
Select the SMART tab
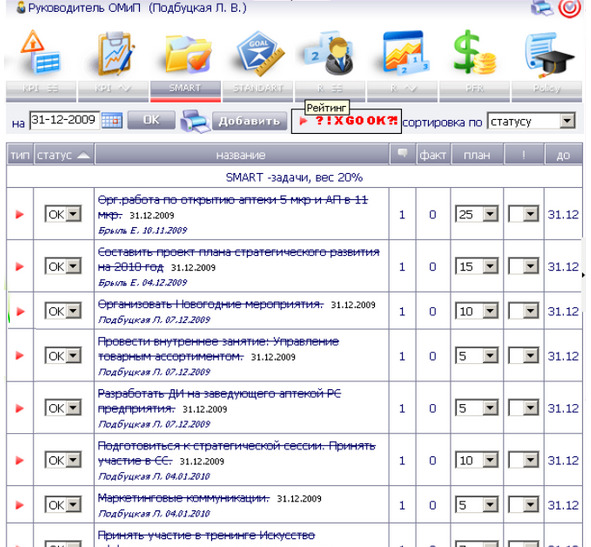point(185,91)
